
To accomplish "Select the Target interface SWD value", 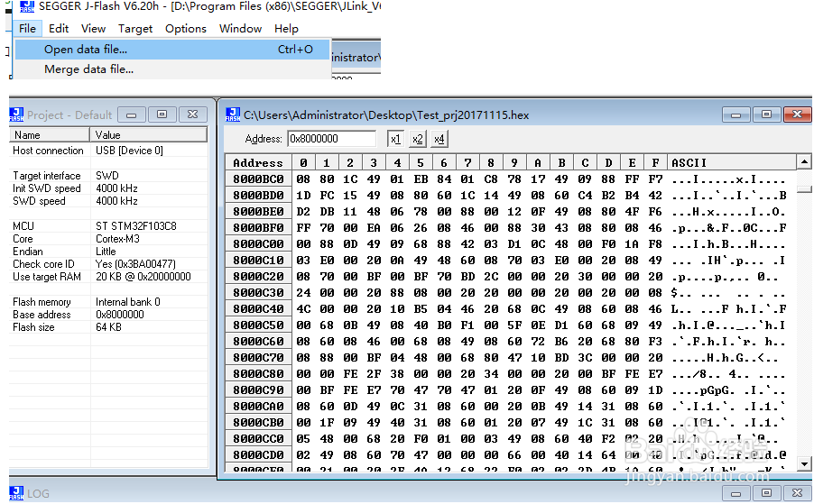I will coord(107,176).
